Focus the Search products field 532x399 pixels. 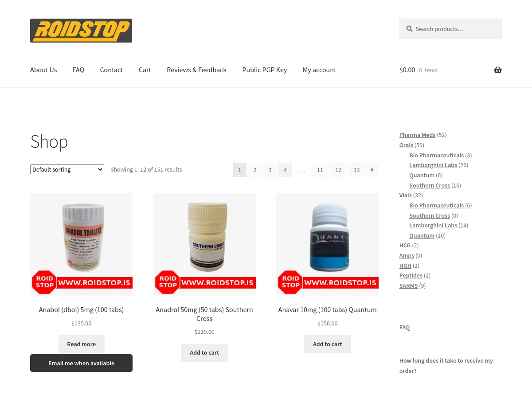(450, 29)
